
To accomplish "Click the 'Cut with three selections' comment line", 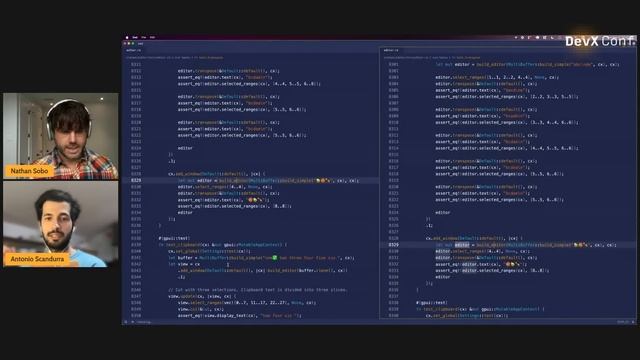I will click(x=258, y=290).
